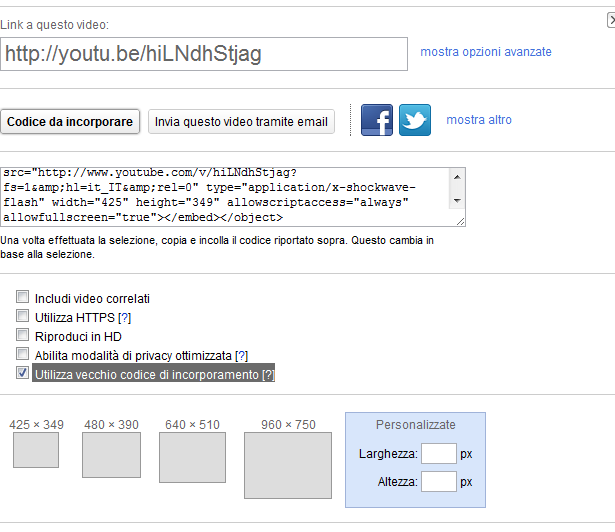Toggle Riproduci in HD checkbox

[22, 335]
